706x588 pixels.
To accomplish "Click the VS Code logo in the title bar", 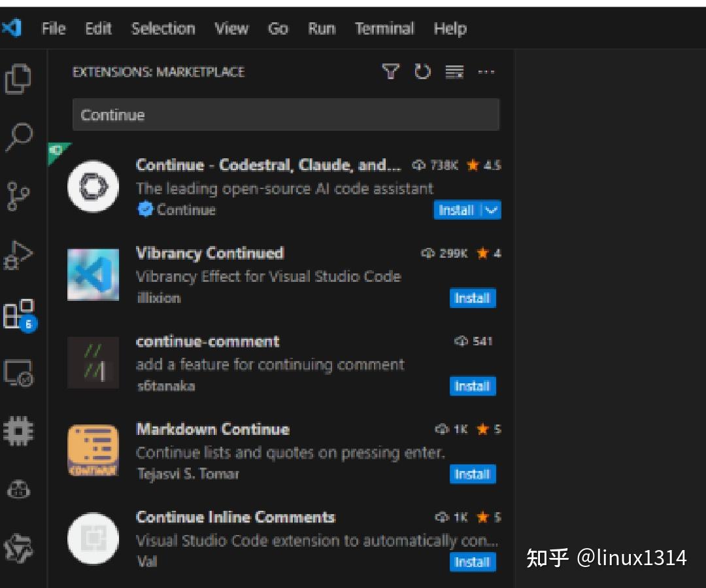I will (x=13, y=27).
